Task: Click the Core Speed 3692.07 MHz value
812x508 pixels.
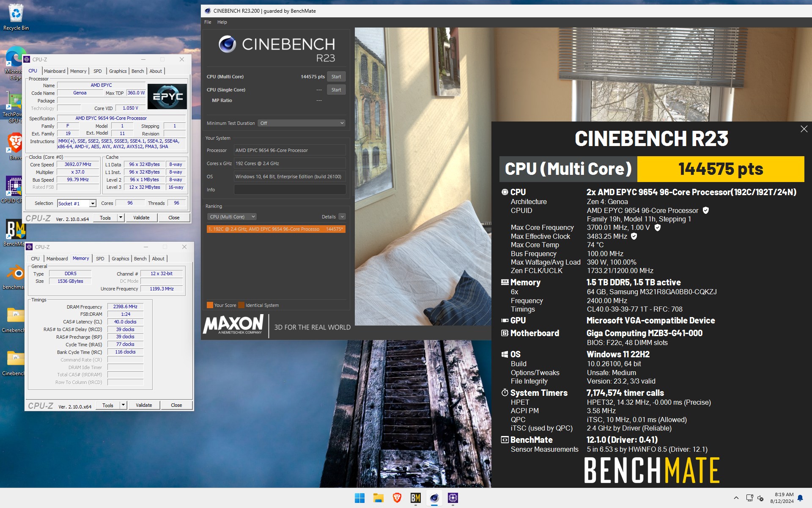Action: (x=78, y=164)
